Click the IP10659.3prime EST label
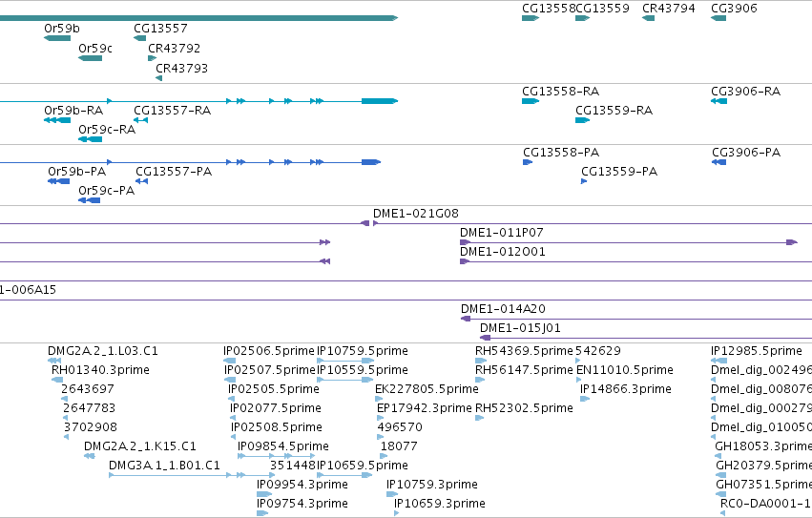 tap(440, 504)
